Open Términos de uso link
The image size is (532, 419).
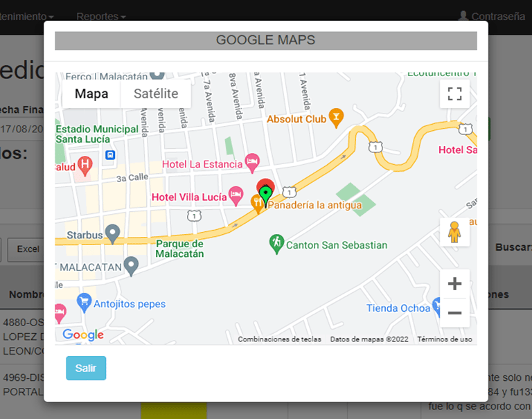pos(445,339)
